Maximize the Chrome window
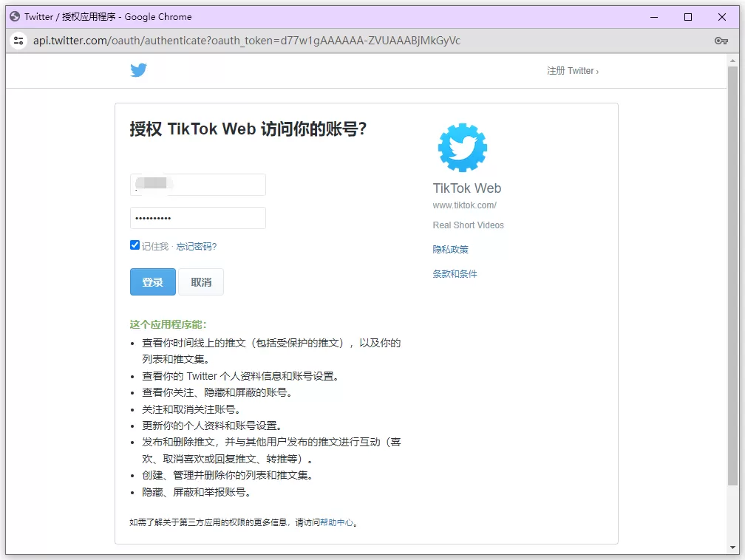The height and width of the screenshot is (560, 745). point(688,17)
